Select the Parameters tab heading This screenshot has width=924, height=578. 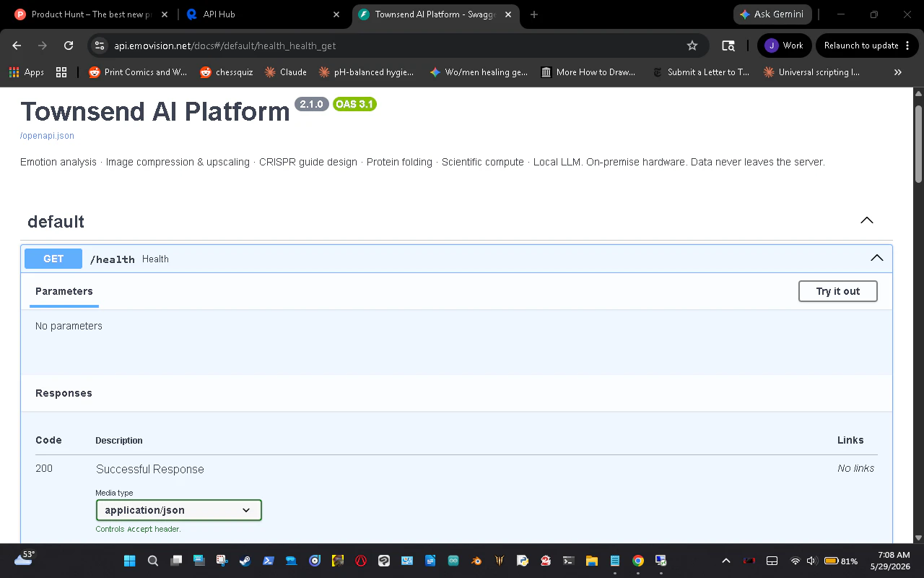[64, 291]
